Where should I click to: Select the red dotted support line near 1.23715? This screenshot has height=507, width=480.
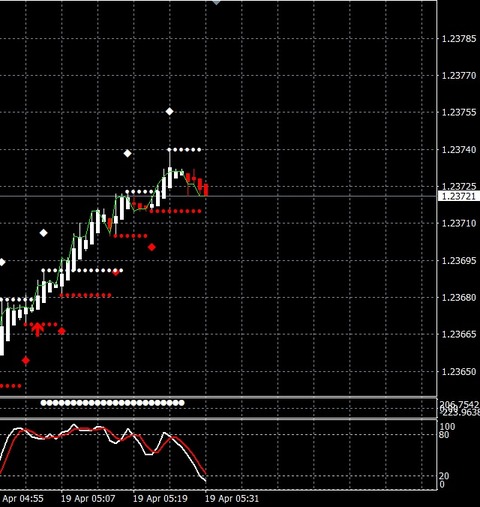pyautogui.click(x=176, y=211)
